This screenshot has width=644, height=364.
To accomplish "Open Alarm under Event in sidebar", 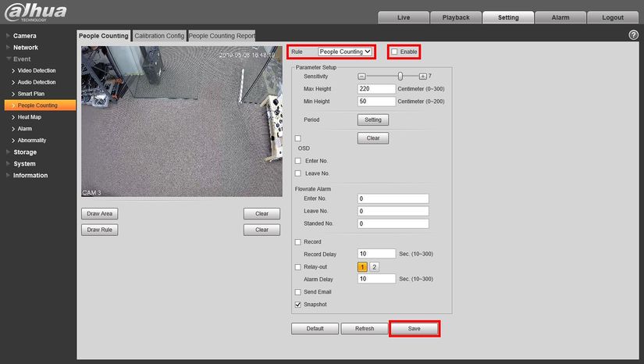I will pyautogui.click(x=24, y=129).
